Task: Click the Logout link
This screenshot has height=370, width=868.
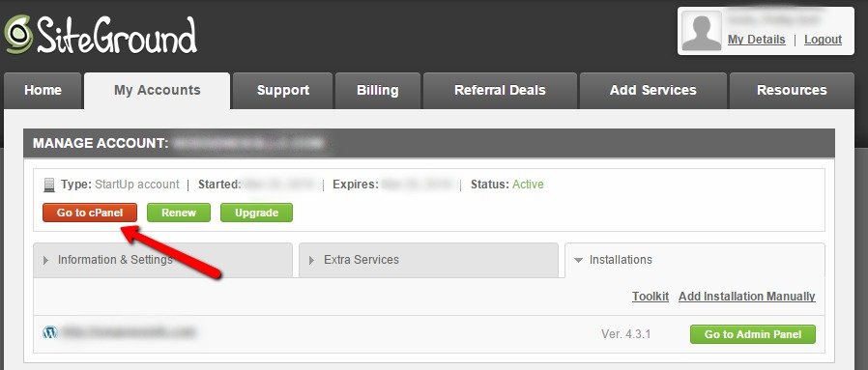Action: click(824, 40)
